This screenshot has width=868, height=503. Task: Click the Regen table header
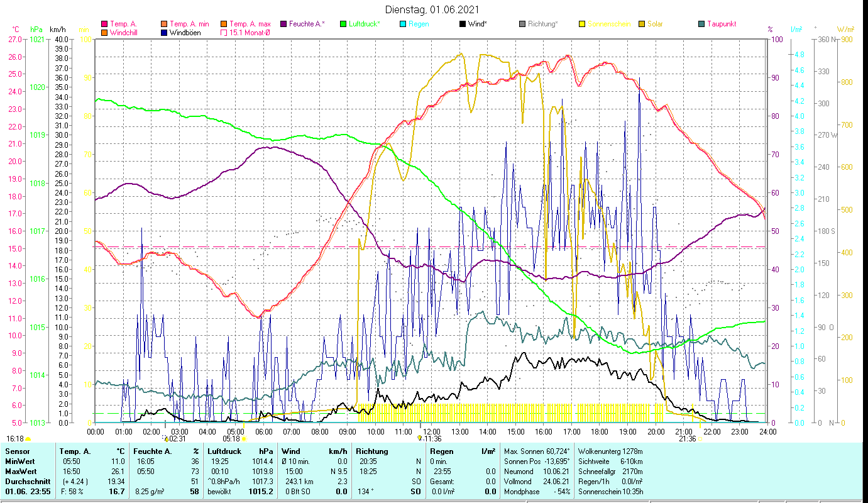click(x=442, y=451)
